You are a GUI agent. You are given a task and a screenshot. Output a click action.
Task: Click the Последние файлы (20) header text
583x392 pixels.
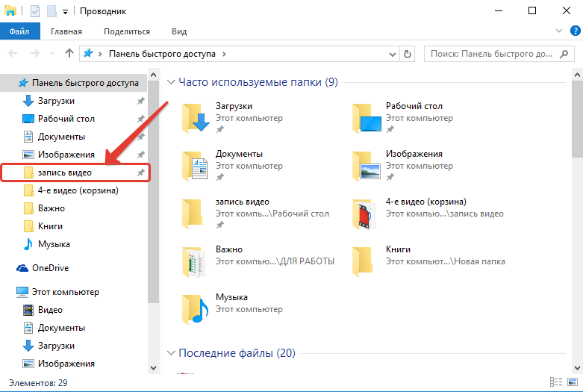237,352
